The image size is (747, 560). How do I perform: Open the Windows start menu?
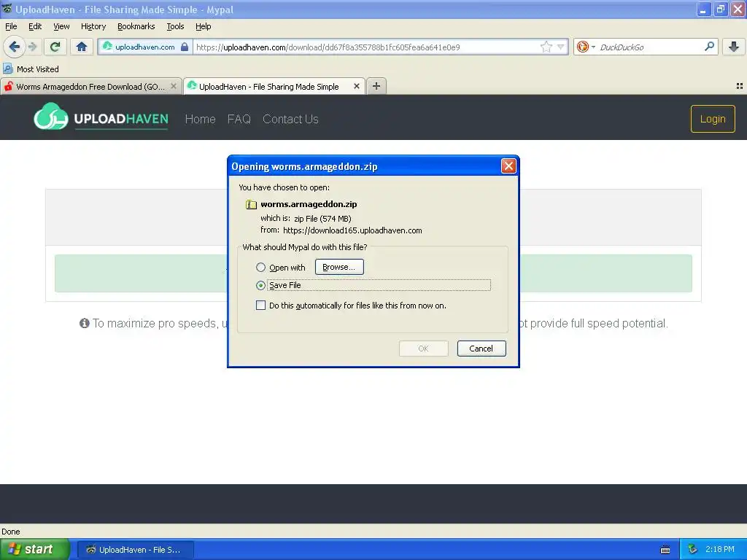tap(35, 550)
